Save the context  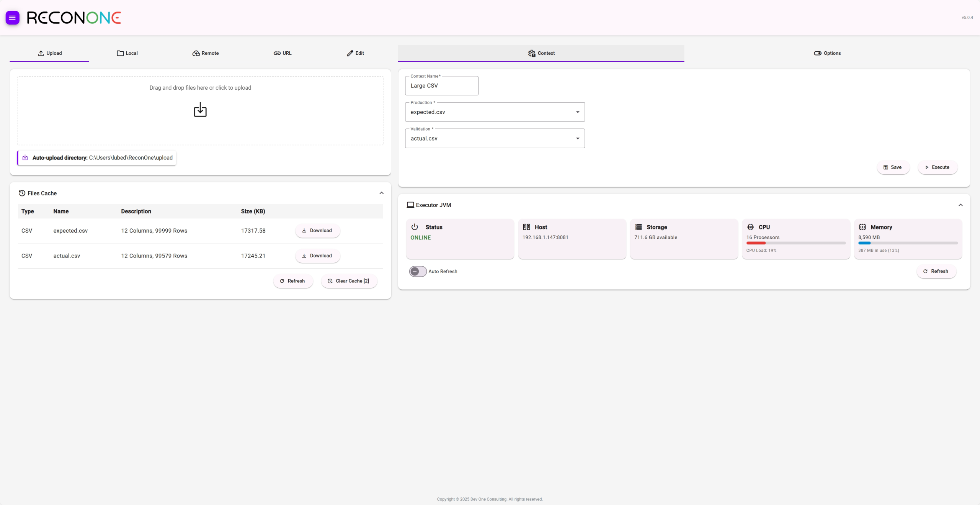[893, 167]
